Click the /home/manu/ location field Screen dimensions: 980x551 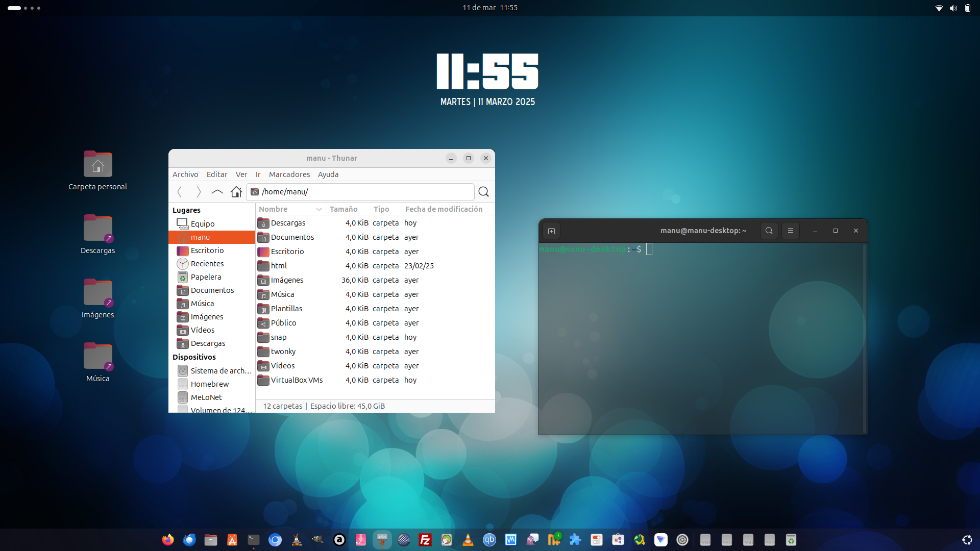click(360, 192)
